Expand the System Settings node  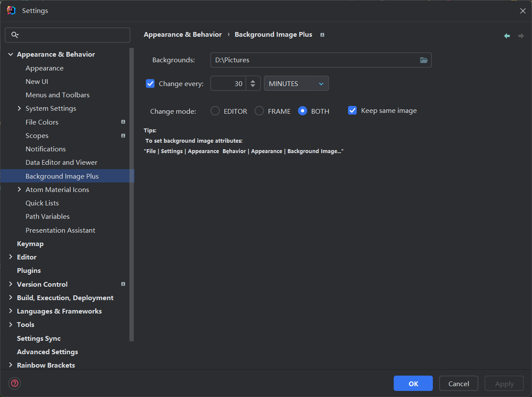click(19, 109)
